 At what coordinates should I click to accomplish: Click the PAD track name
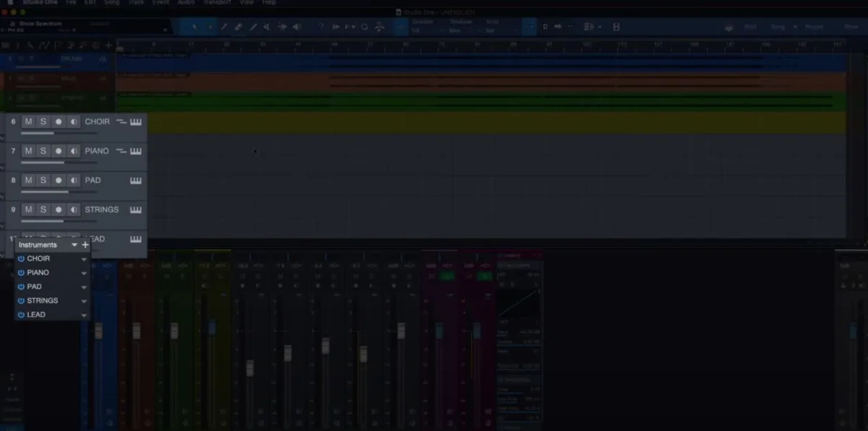[93, 180]
